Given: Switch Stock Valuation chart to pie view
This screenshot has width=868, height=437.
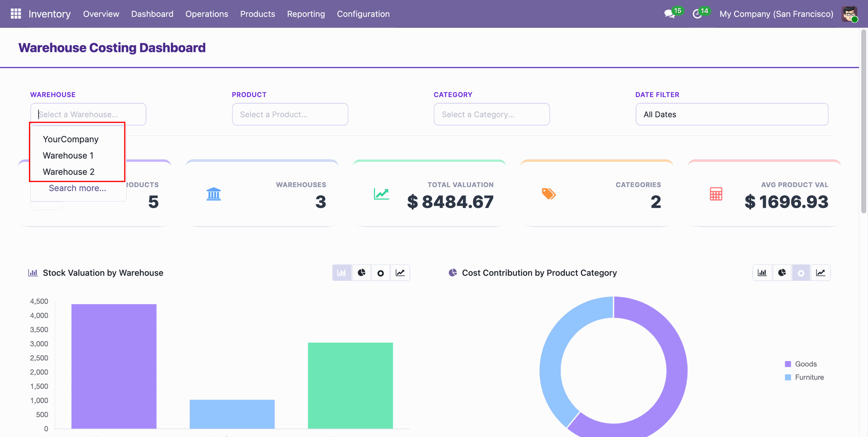Looking at the screenshot, I should point(362,273).
